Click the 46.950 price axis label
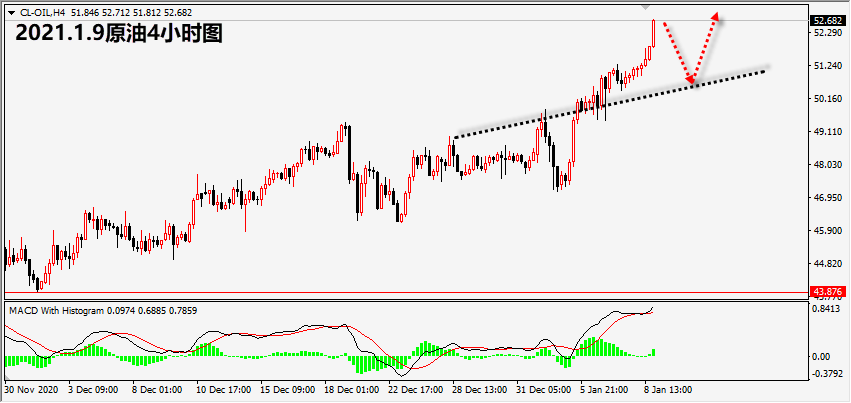Image resolution: width=851 pixels, height=403 pixels. pyautogui.click(x=828, y=197)
